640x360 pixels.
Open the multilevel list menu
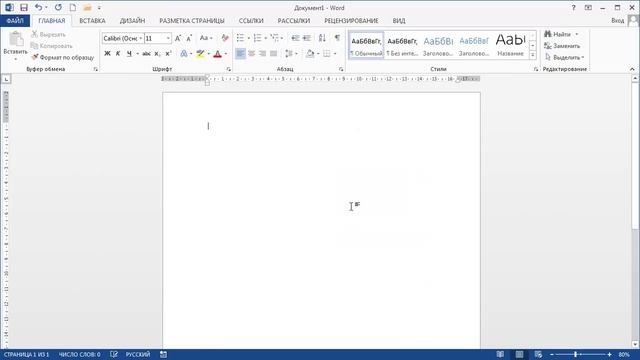pos(277,38)
